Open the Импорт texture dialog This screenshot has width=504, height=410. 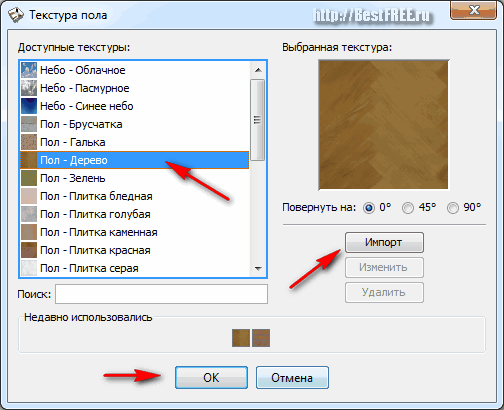384,242
